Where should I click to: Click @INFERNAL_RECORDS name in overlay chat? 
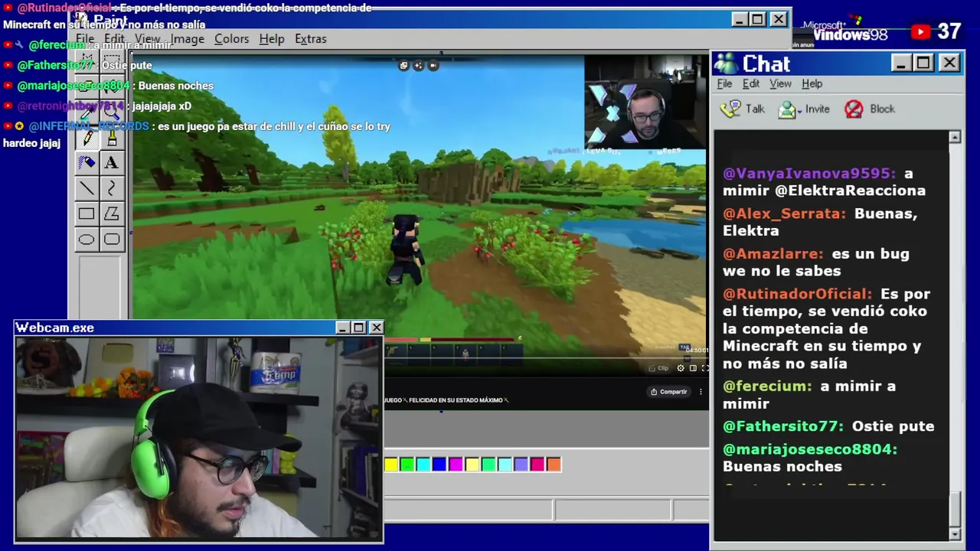point(89,126)
